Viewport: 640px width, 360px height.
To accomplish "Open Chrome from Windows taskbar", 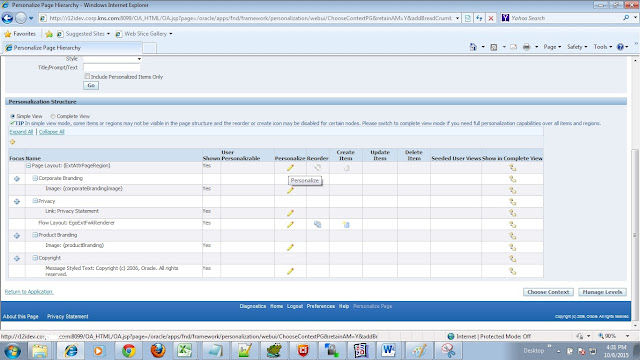I will click(129, 351).
